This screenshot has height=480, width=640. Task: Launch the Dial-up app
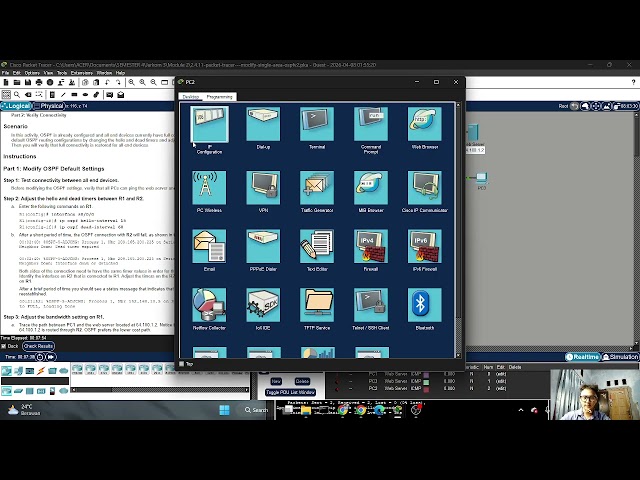(263, 124)
